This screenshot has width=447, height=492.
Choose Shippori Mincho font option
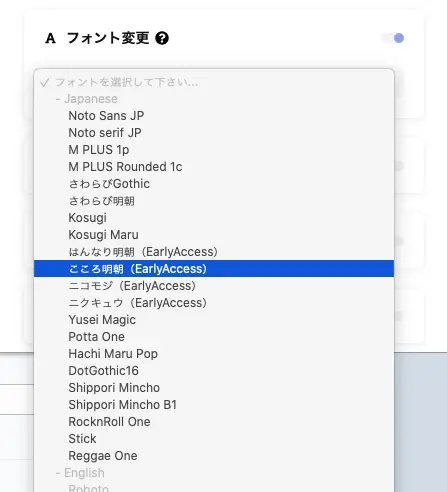(214, 388)
